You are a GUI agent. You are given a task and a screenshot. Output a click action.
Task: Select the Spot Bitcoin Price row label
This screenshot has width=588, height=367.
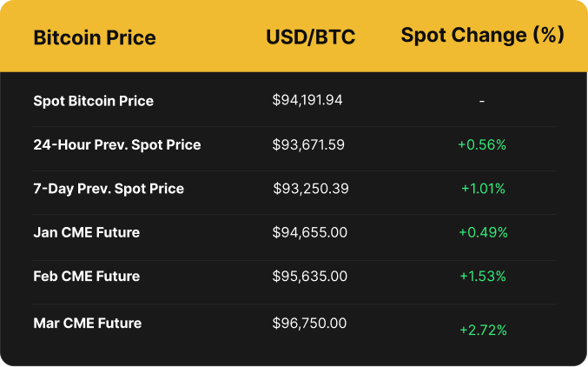pos(93,101)
